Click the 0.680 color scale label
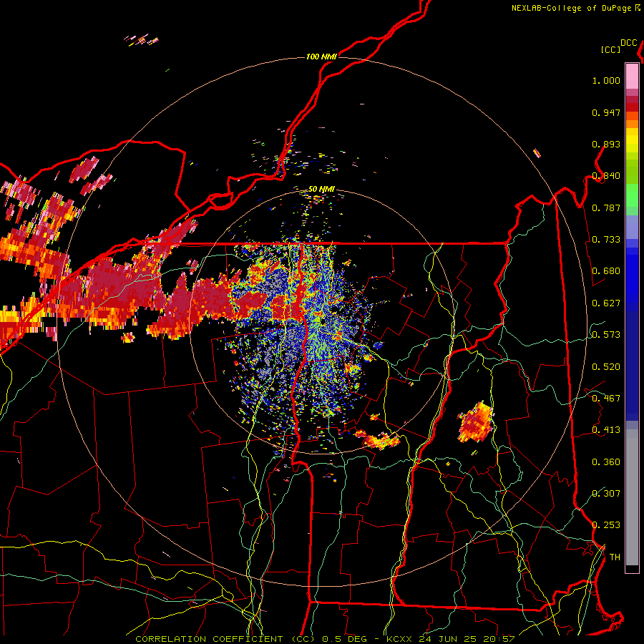 tap(606, 271)
